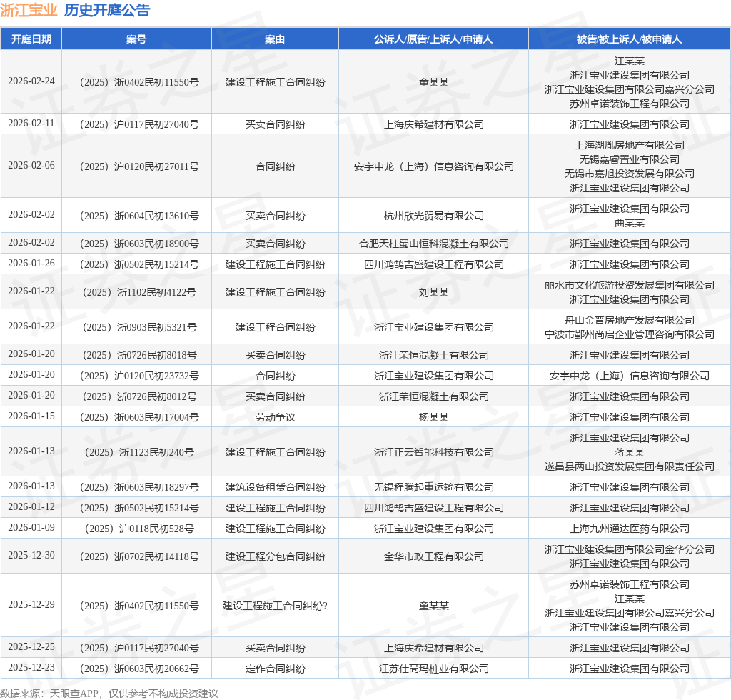Click the date 2026-01-15
This screenshot has width=731, height=700.
point(31,416)
